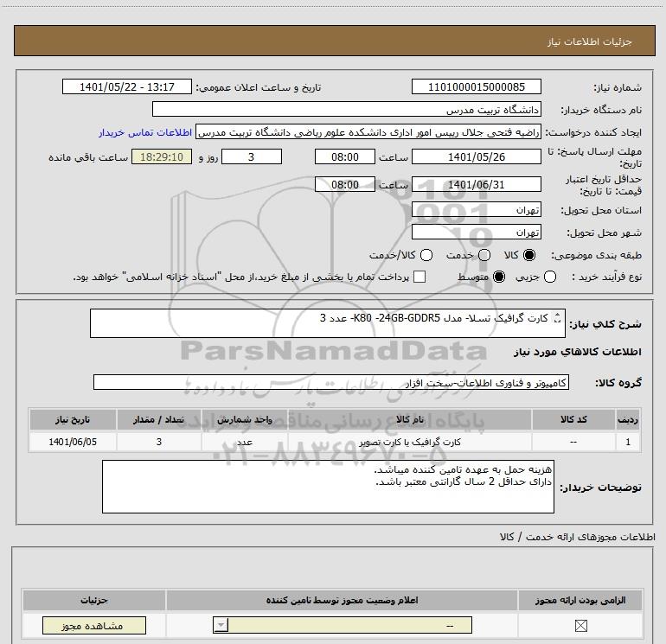The width and height of the screenshot is (666, 644).
Task: Open the license status dropdown arrow
Action: coord(221,625)
